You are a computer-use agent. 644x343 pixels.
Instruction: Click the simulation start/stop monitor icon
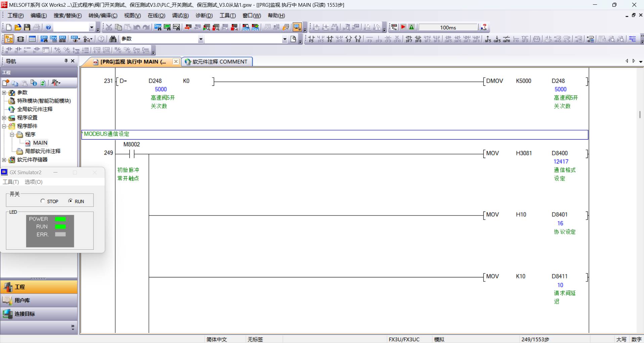pyautogui.click(x=297, y=27)
